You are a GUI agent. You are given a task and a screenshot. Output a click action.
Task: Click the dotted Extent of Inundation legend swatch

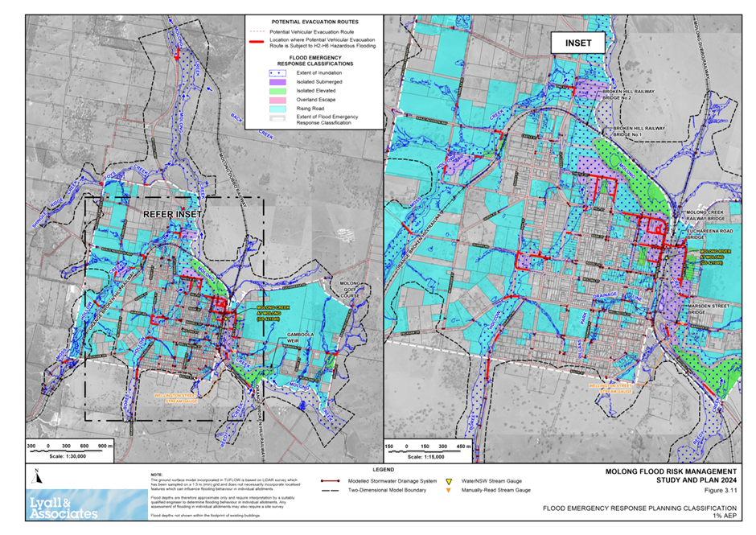tap(277, 73)
